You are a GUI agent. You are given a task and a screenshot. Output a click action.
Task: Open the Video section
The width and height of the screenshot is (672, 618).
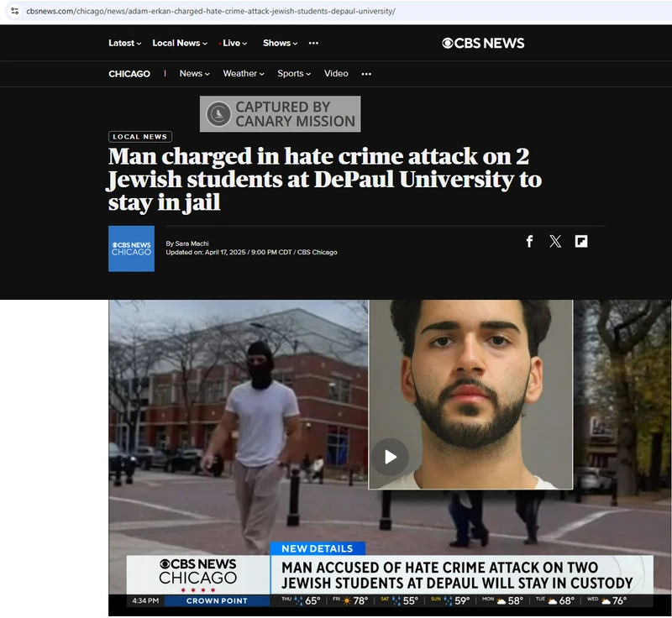click(336, 74)
